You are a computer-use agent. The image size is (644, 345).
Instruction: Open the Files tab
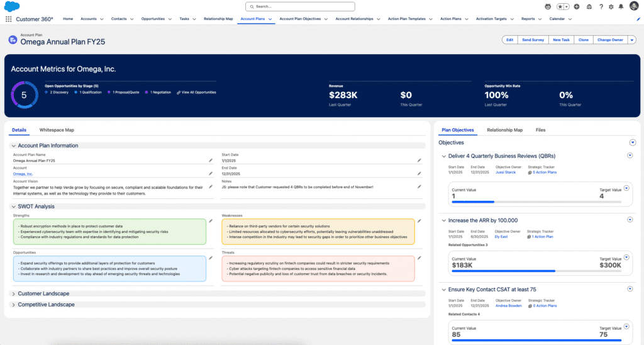pyautogui.click(x=540, y=130)
